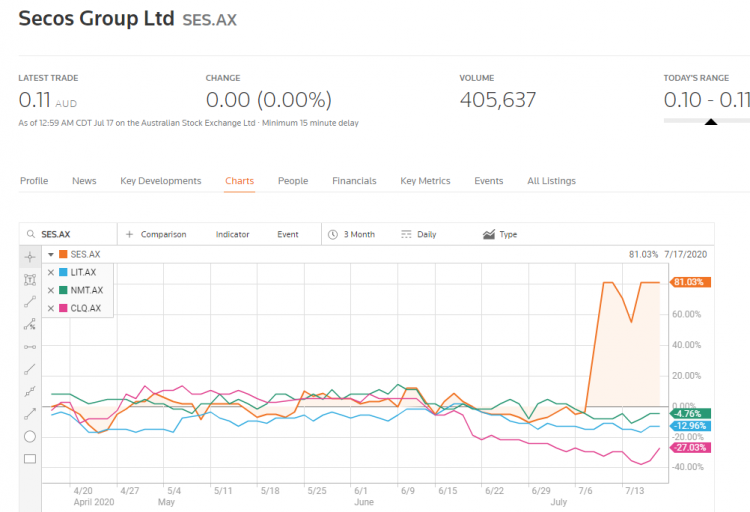Open the chart Type dropdown
The width and height of the screenshot is (750, 512).
(500, 235)
